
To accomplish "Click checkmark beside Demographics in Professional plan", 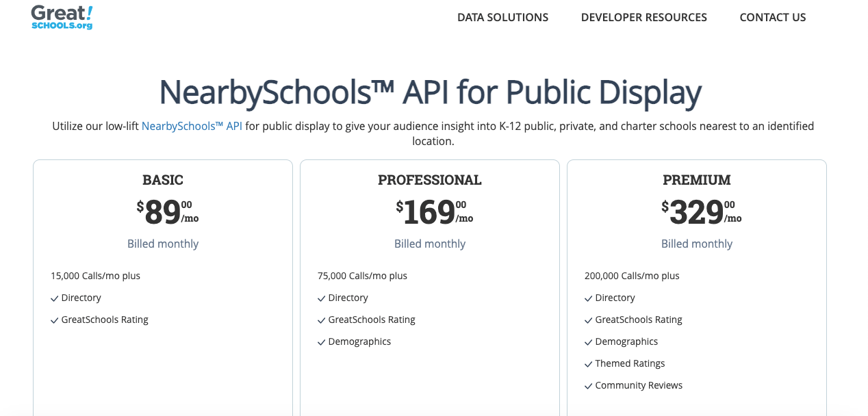I will tap(321, 343).
